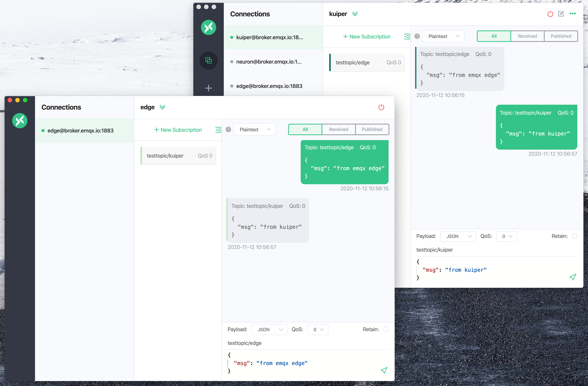
Task: Click the New Subscription button in edge
Action: click(178, 130)
